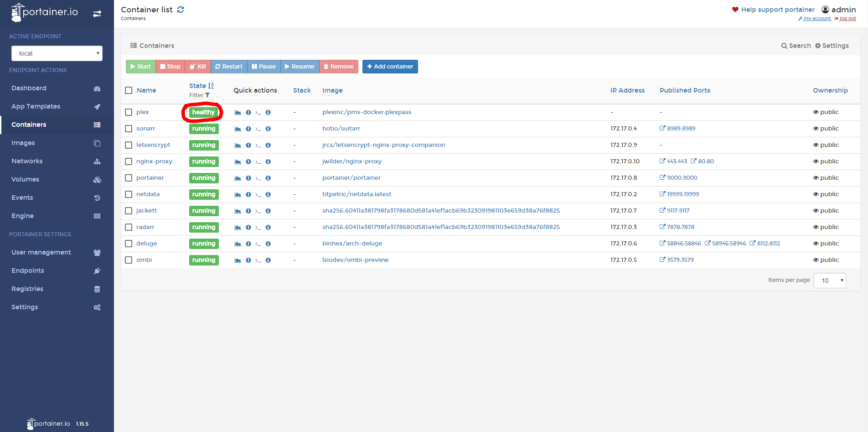Open the State column filter
The image size is (868, 432).
200,95
